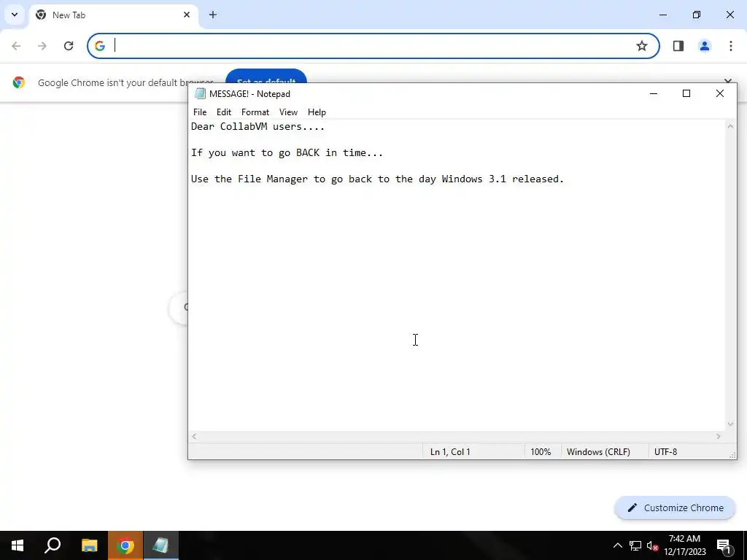Open Chrome profile avatar menu
Viewport: 747px width, 560px height.
pyautogui.click(x=704, y=46)
